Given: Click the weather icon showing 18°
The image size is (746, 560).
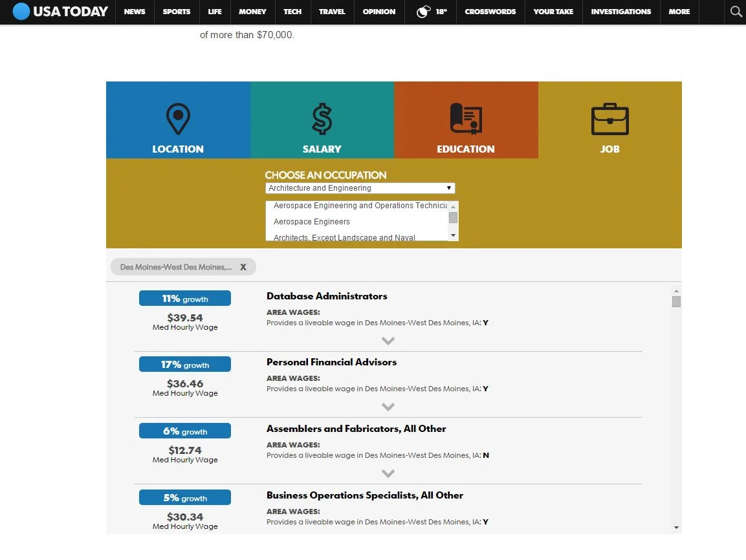Looking at the screenshot, I should point(423,12).
